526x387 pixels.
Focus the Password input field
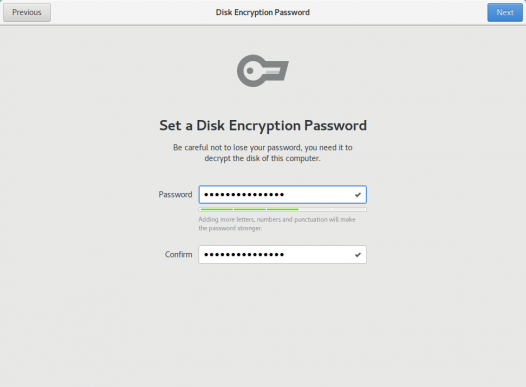[282, 195]
